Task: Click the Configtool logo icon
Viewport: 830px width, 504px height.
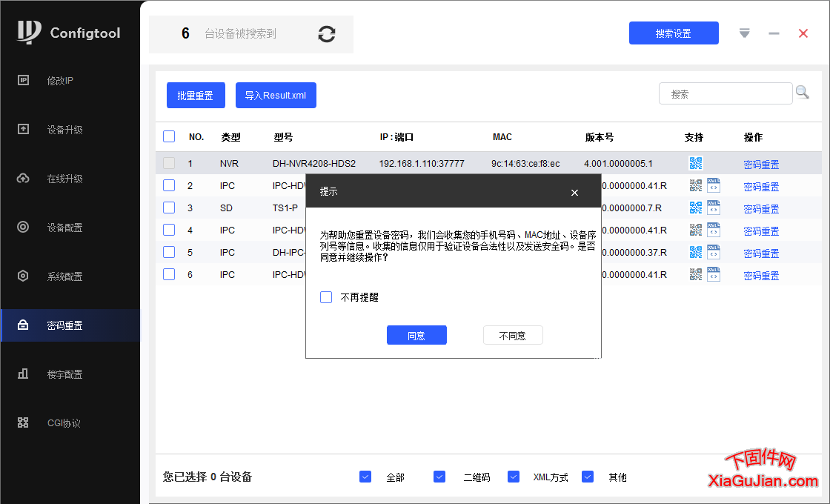Action: [x=29, y=32]
